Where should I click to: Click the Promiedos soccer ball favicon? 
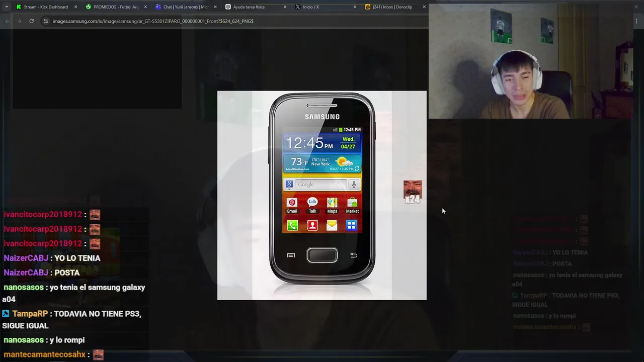point(89,7)
